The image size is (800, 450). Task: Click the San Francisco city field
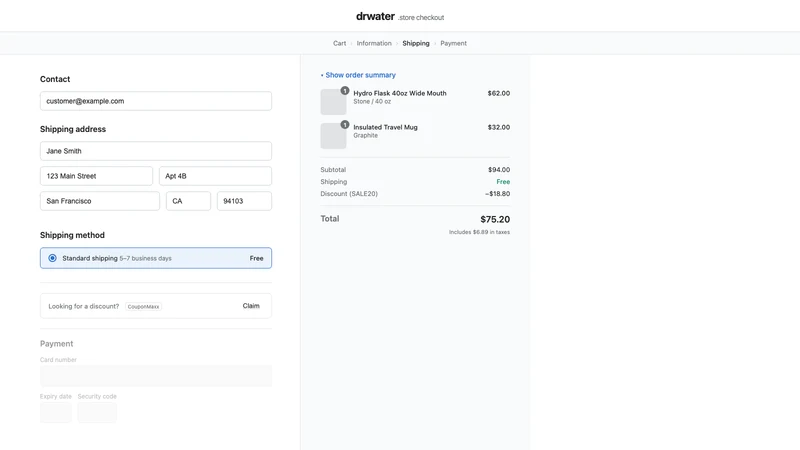pyautogui.click(x=100, y=201)
